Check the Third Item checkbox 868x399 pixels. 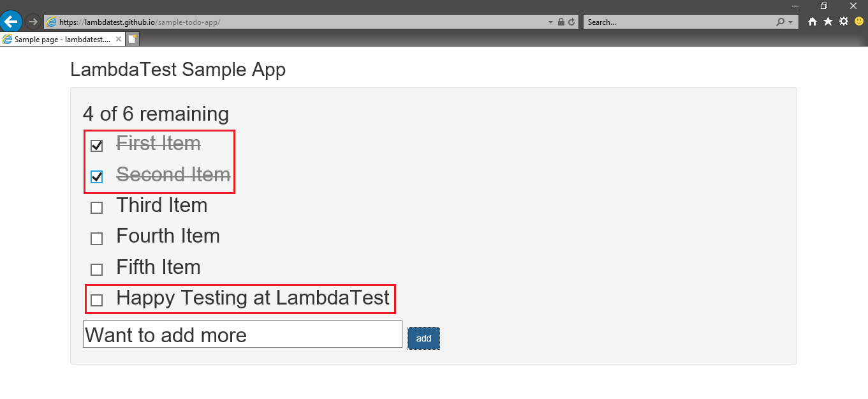97,208
